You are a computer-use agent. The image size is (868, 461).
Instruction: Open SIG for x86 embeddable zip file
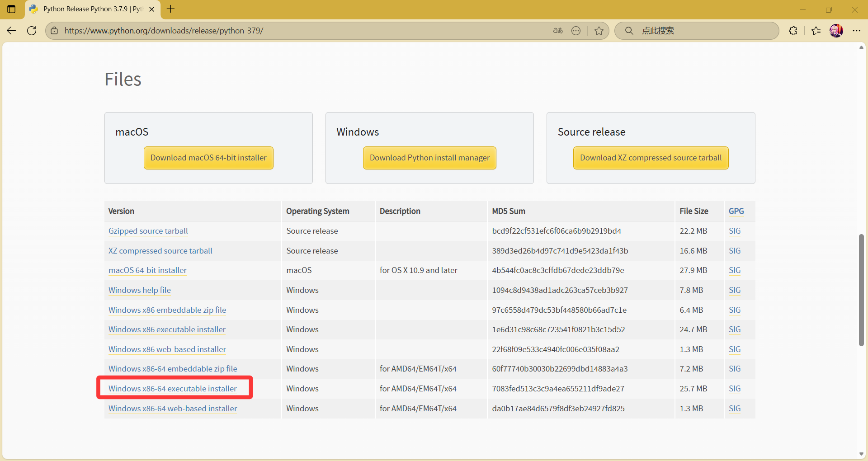[735, 310]
